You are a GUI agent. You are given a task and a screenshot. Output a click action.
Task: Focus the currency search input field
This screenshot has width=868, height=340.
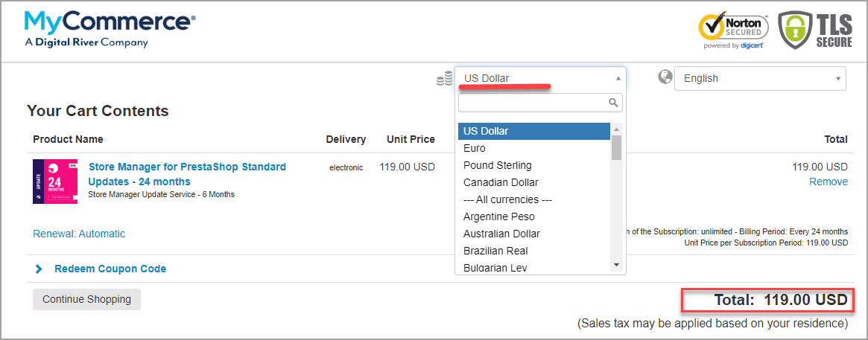pos(540,102)
